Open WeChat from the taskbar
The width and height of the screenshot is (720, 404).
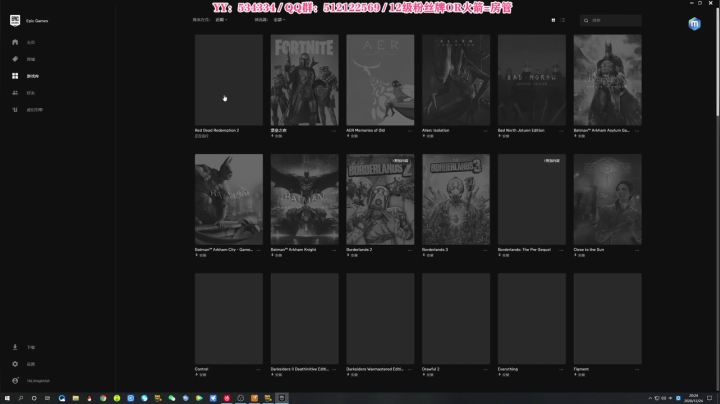172,398
